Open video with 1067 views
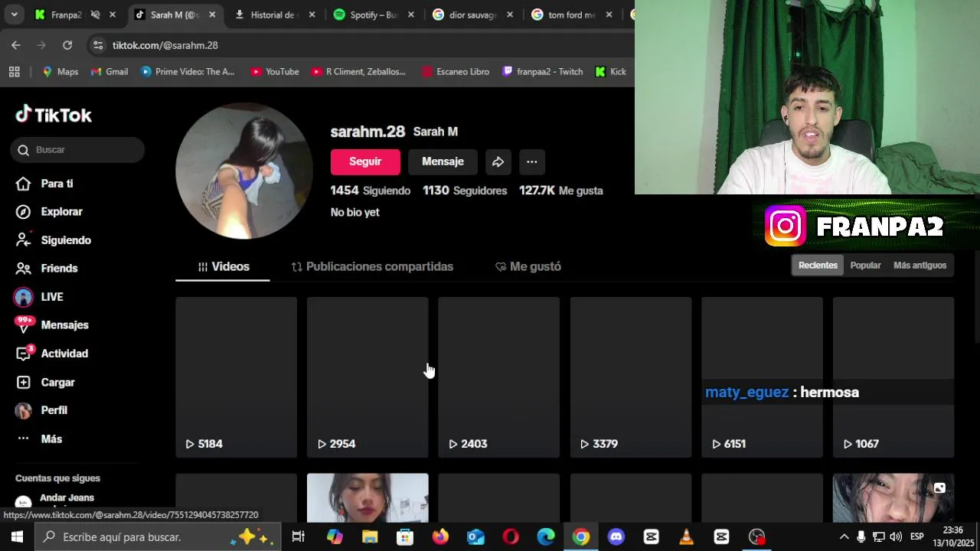The image size is (980, 551). (893, 377)
